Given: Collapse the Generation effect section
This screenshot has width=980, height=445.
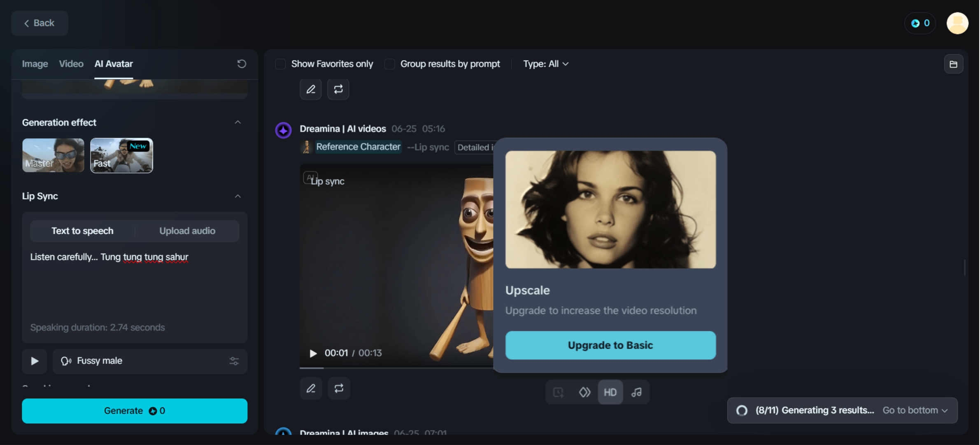Looking at the screenshot, I should tap(238, 122).
